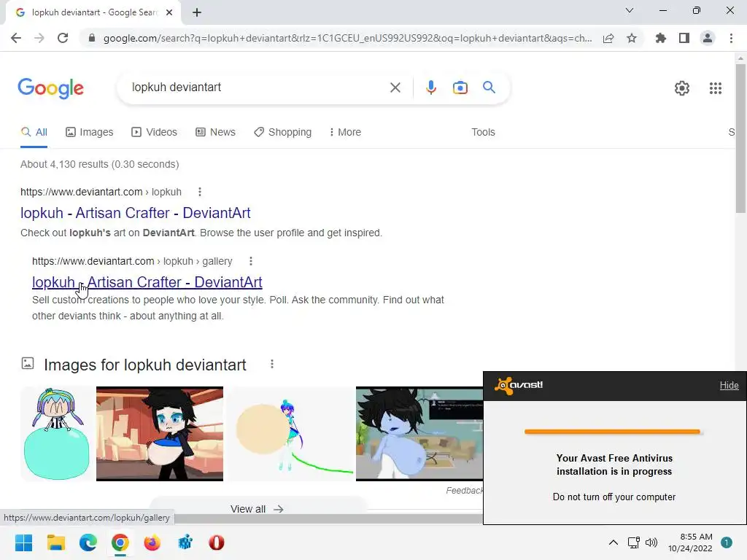This screenshot has width=747, height=560.
Task: Open the Google apps grid
Action: [x=716, y=88]
